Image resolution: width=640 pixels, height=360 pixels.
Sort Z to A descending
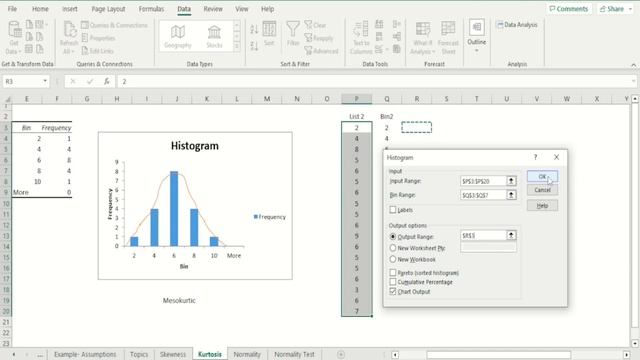click(254, 46)
